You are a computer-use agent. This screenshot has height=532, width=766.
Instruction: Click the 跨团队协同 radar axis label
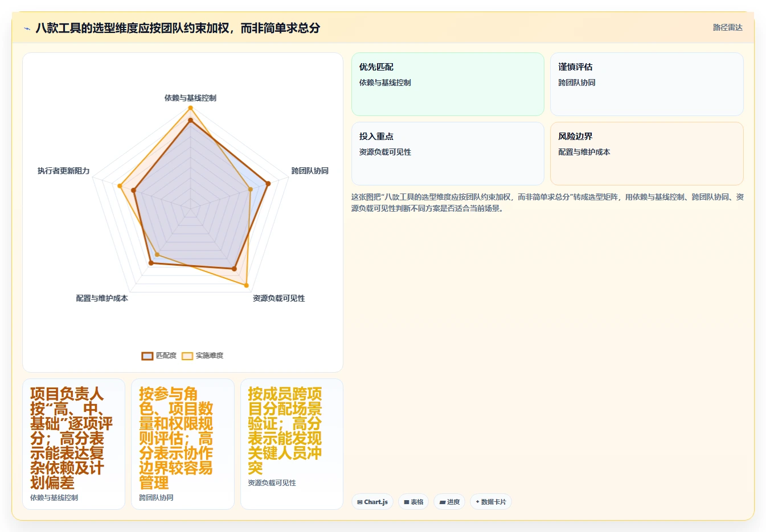[310, 171]
